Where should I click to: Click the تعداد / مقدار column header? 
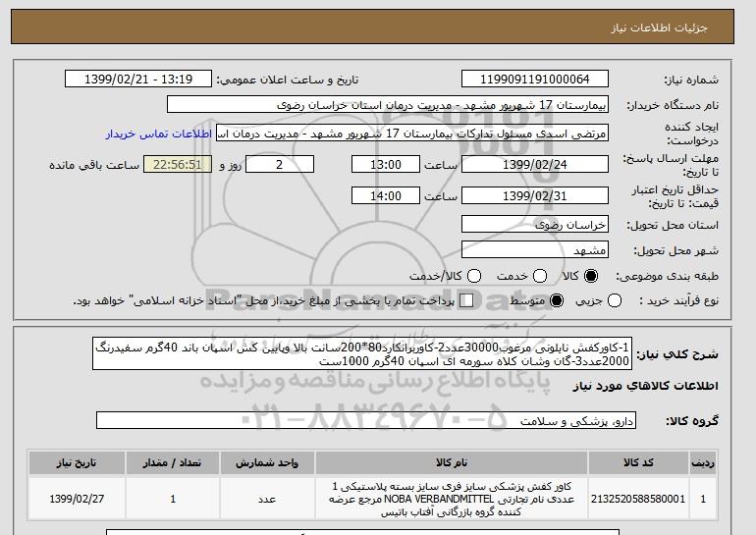pyautogui.click(x=173, y=462)
